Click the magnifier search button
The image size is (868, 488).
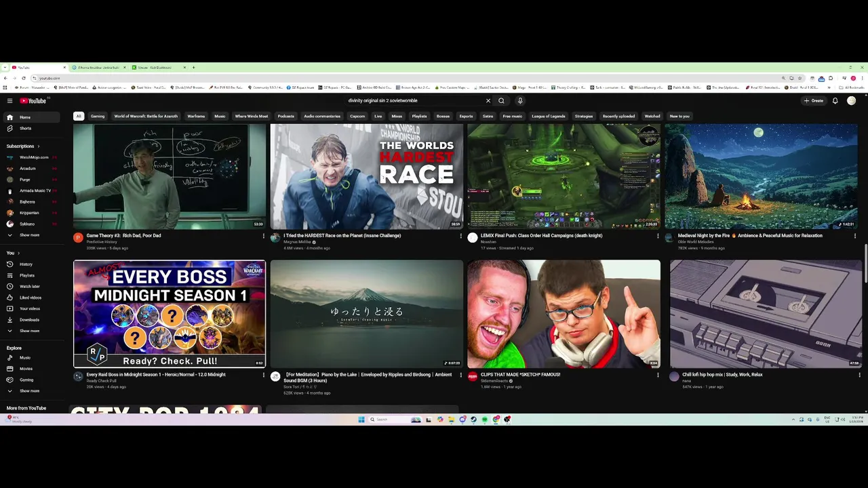pyautogui.click(x=502, y=101)
